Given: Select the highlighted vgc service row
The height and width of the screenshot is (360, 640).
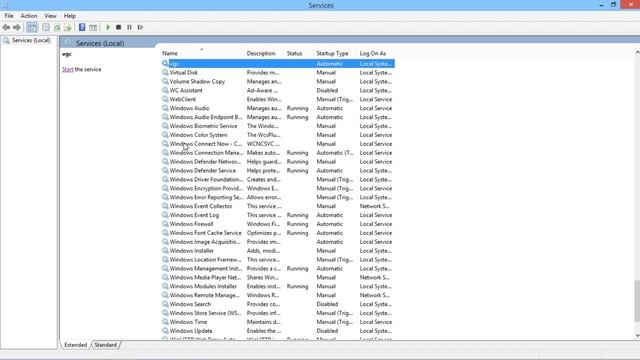Looking at the screenshot, I should (x=278, y=63).
